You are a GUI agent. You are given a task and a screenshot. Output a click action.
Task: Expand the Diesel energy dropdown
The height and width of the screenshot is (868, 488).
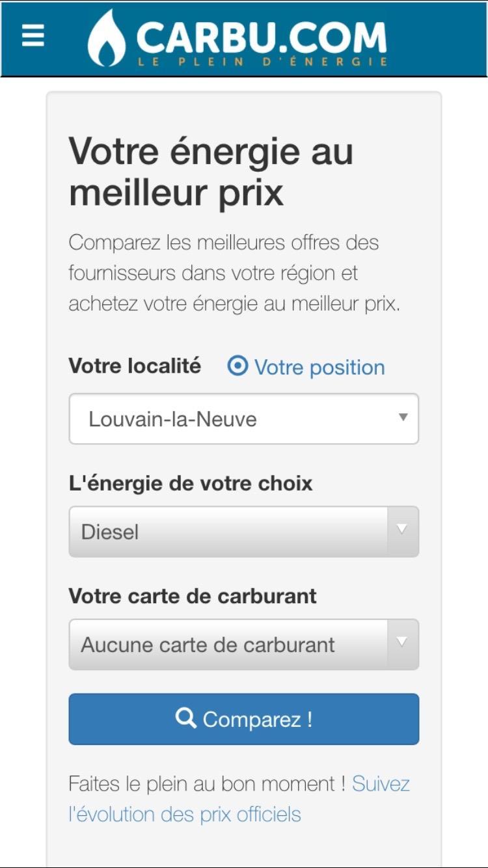(x=244, y=531)
